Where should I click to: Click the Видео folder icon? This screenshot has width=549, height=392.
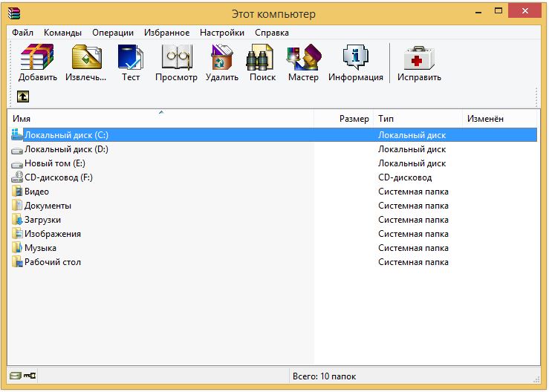coord(17,191)
